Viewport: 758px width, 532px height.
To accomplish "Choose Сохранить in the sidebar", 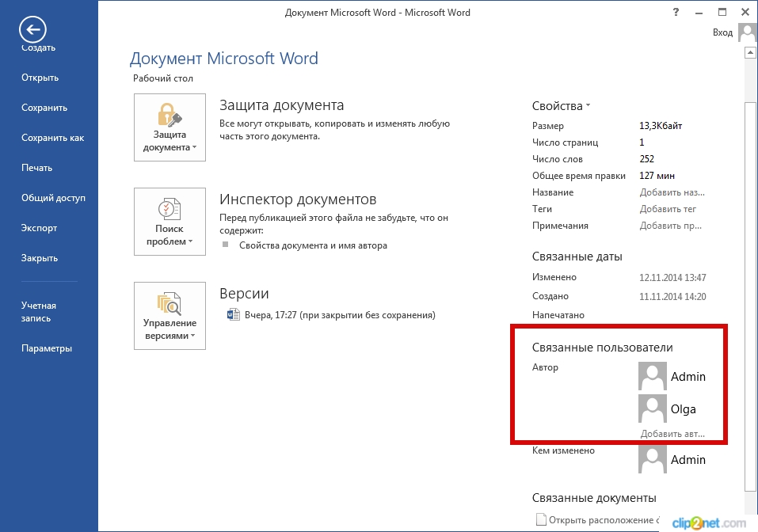I will 44,107.
